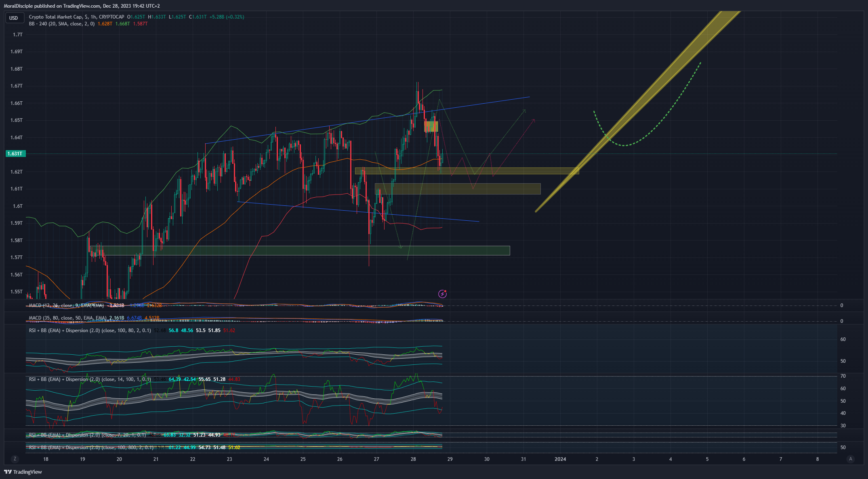Click the 1.55T price axis label
The width and height of the screenshot is (868, 479).
tap(17, 292)
